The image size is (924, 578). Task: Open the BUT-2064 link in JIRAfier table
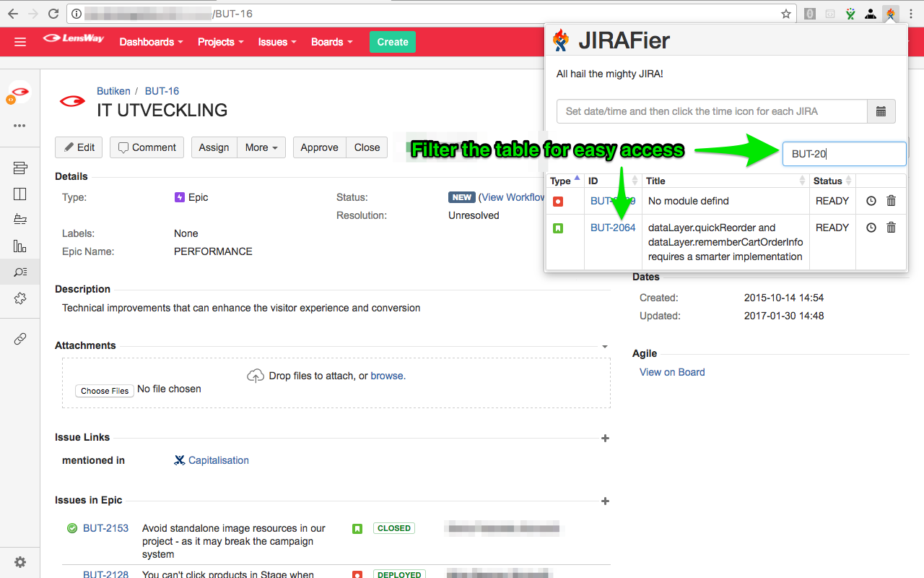click(x=613, y=228)
